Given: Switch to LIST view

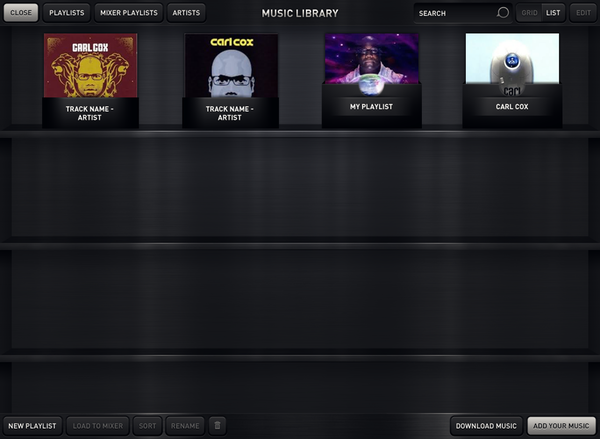Looking at the screenshot, I should 553,13.
